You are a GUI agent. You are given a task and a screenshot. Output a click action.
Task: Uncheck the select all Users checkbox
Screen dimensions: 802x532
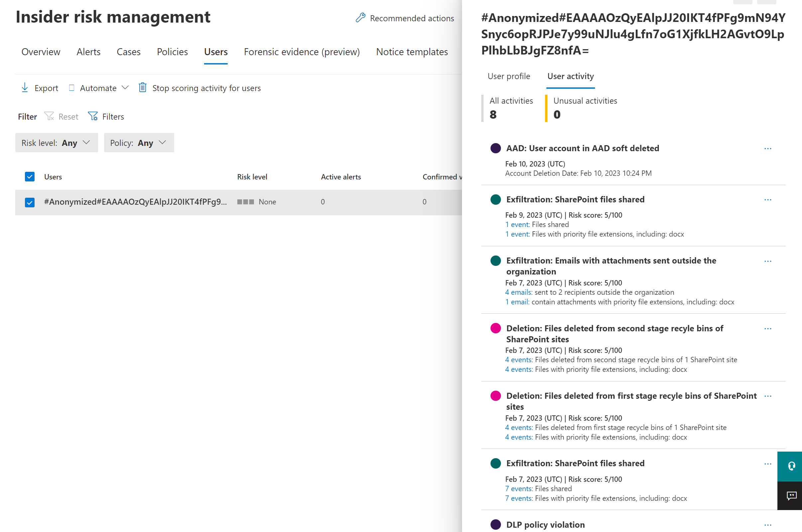pos(30,177)
